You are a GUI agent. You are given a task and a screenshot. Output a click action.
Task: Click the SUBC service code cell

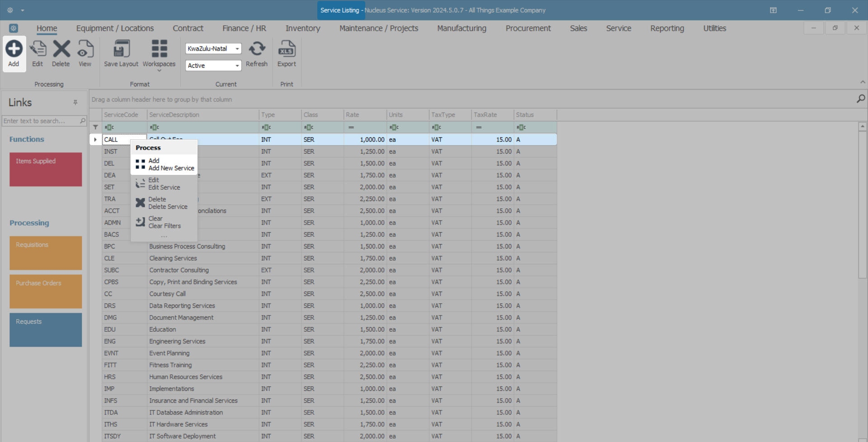tap(124, 270)
